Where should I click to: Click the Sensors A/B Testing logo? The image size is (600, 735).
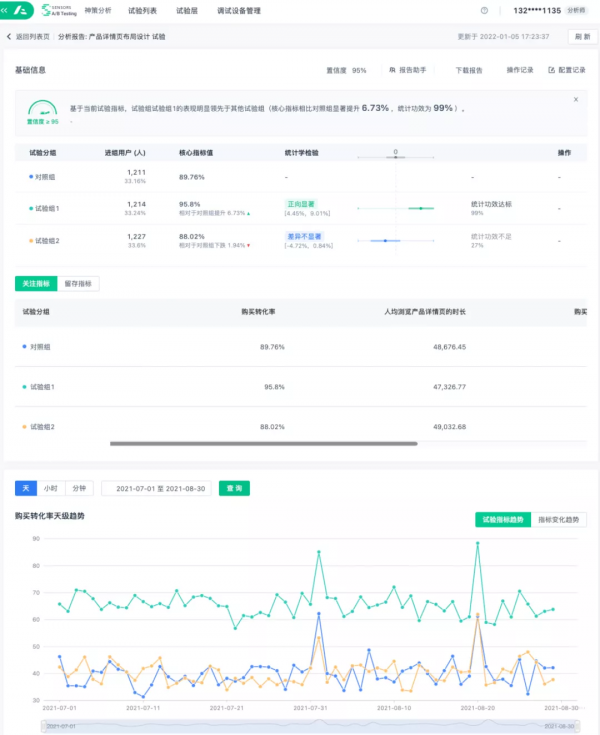click(x=55, y=10)
